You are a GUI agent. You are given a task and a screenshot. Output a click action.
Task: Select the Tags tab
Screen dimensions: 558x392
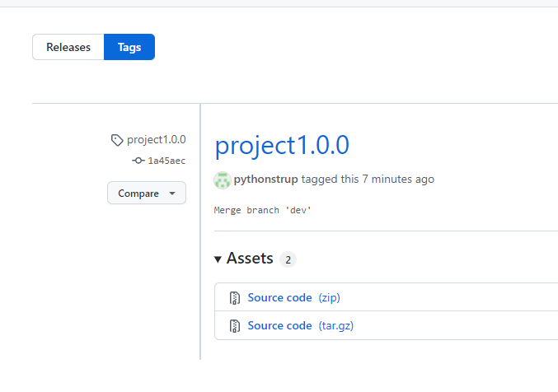[129, 47]
